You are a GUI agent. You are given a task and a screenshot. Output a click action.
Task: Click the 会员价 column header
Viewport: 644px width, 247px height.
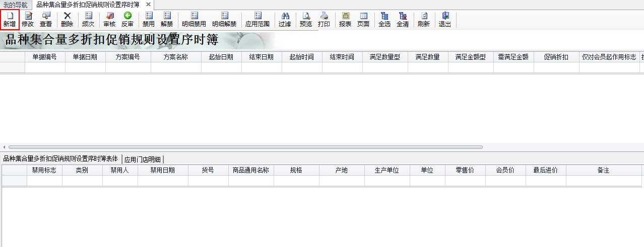505,170
